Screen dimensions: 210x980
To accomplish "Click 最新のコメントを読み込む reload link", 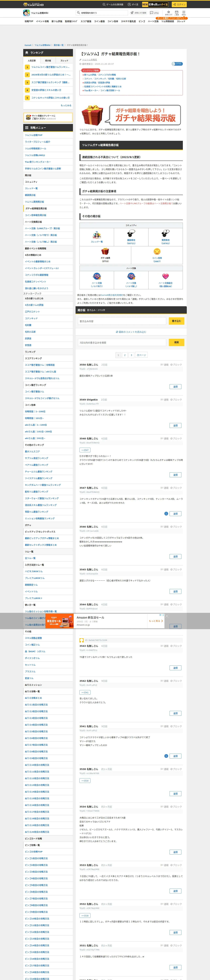I will tap(131, 332).
